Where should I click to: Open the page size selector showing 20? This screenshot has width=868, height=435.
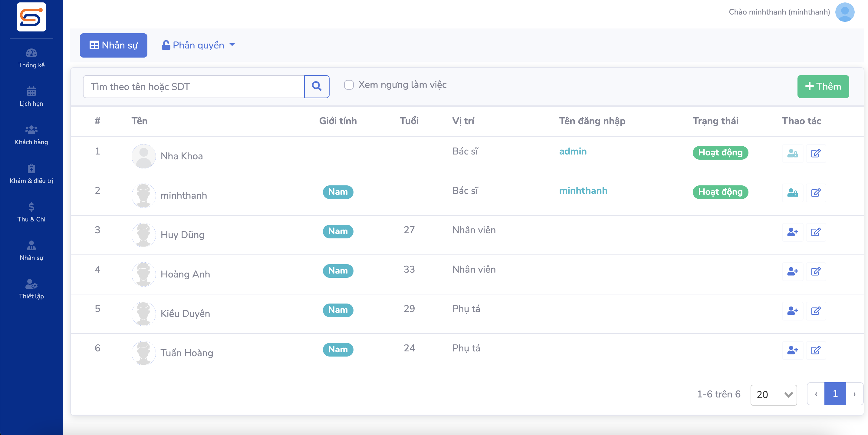point(774,394)
